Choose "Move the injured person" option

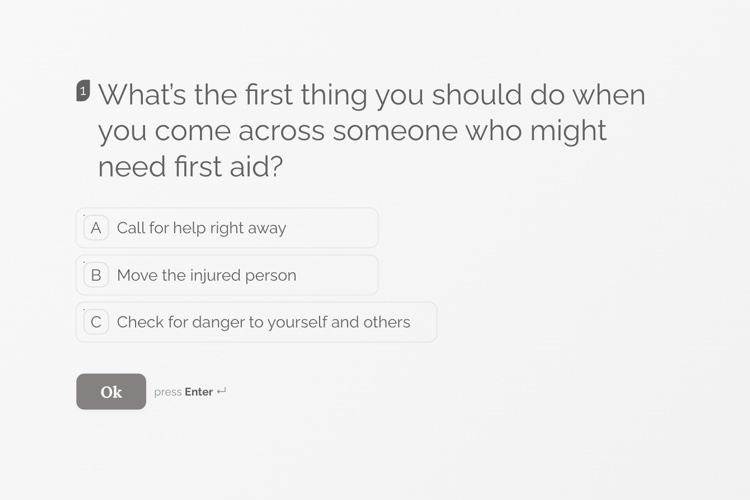[x=227, y=275]
